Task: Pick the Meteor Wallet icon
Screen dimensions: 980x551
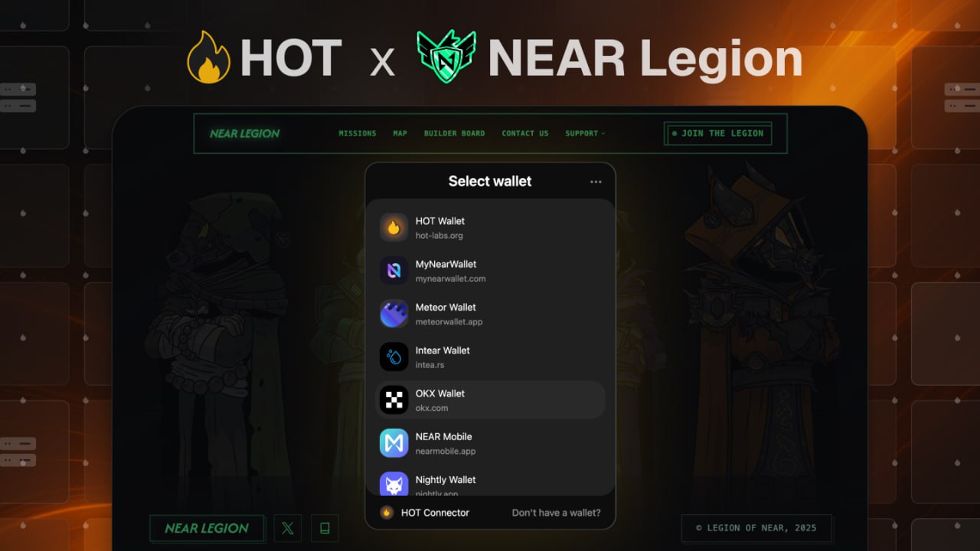Action: pos(394,314)
